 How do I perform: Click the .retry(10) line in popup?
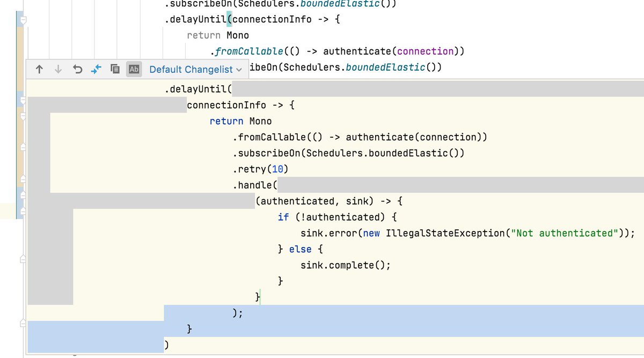tap(260, 169)
